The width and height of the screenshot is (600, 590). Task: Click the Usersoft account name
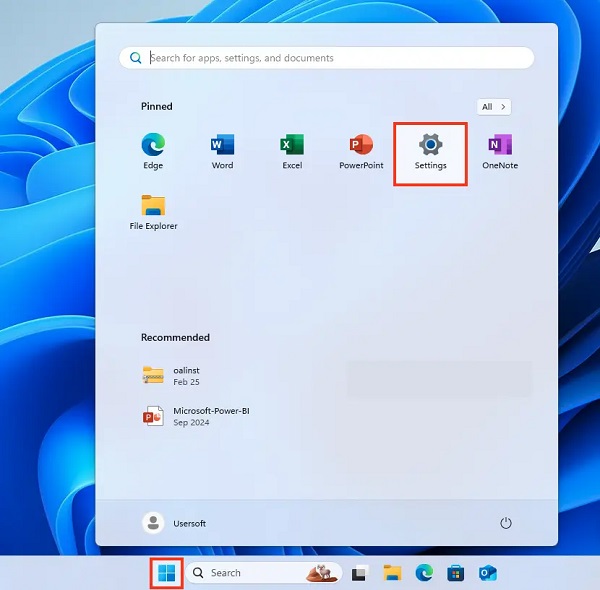[x=189, y=523]
